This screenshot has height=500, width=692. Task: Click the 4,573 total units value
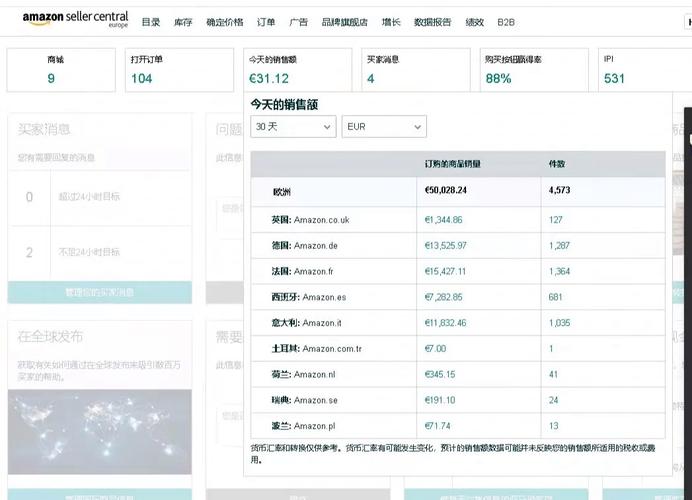(559, 190)
